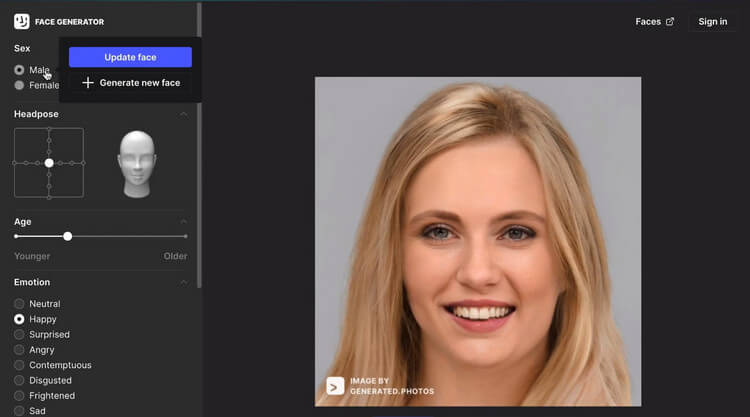Click the plus icon beside Generate new face
Image resolution: width=750 pixels, height=417 pixels.
(x=88, y=83)
